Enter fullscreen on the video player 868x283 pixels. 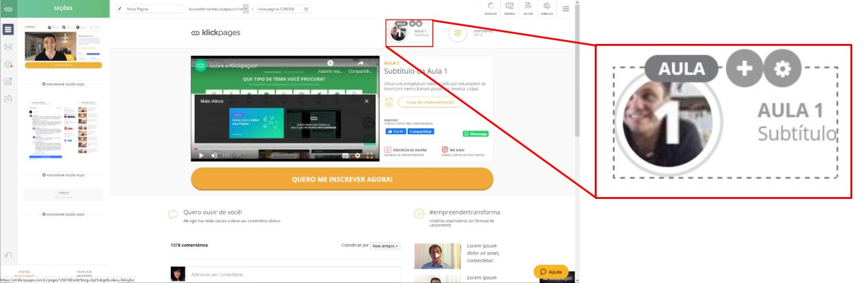[x=370, y=155]
